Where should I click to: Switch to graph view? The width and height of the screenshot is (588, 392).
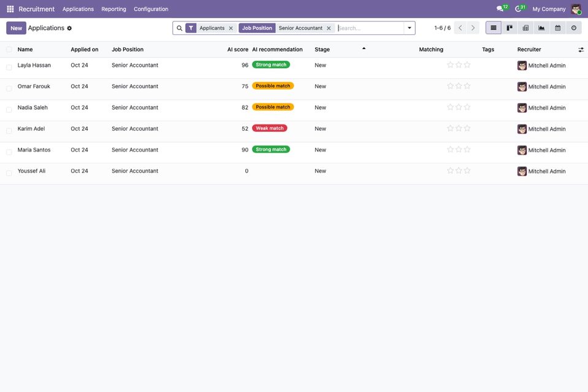(x=541, y=28)
